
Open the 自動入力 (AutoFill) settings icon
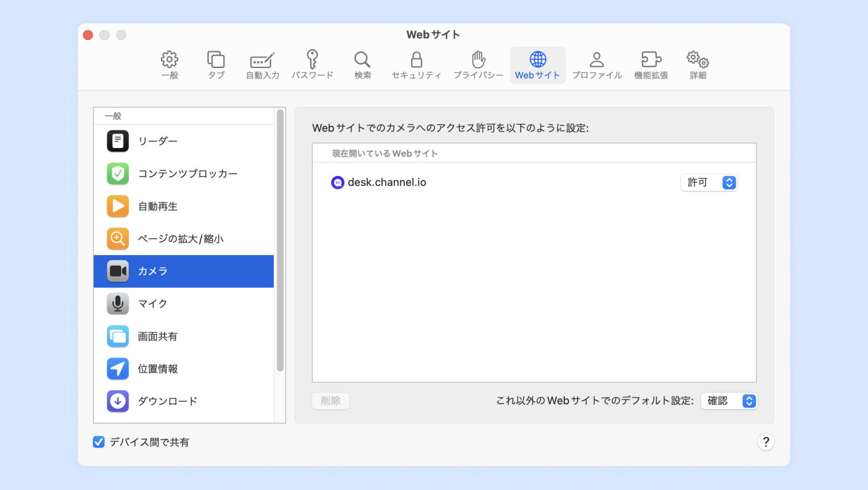(262, 60)
